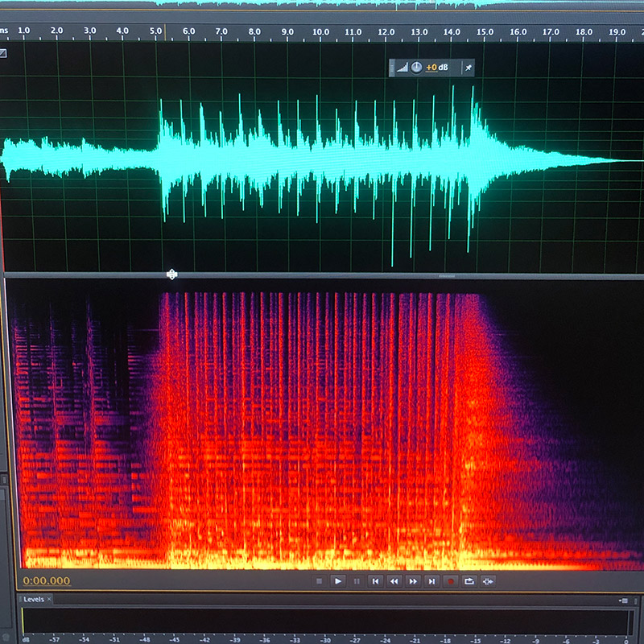
Task: Toggle Skip Selection button in transport
Action: [x=488, y=580]
